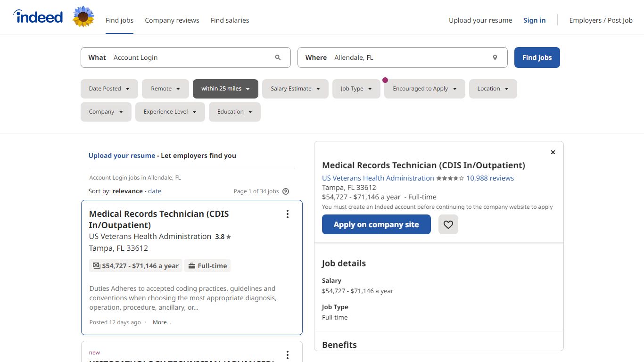
Task: Open the Job Type filter dropdown
Action: point(356,89)
